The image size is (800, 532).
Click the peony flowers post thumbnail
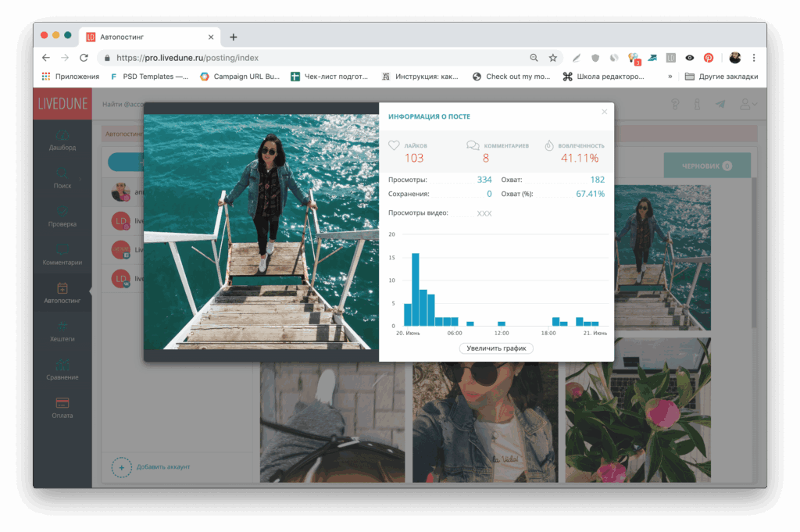[638, 410]
